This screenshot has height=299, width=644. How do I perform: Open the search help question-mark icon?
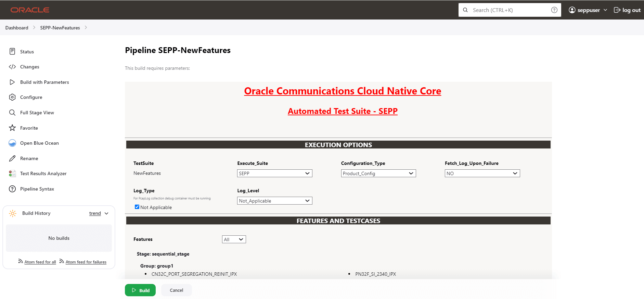(554, 10)
